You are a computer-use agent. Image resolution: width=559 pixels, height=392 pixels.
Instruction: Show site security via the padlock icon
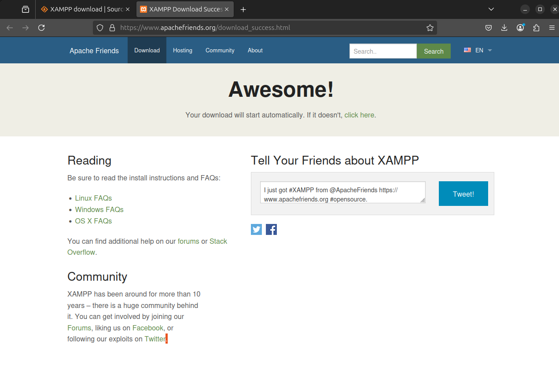(112, 28)
